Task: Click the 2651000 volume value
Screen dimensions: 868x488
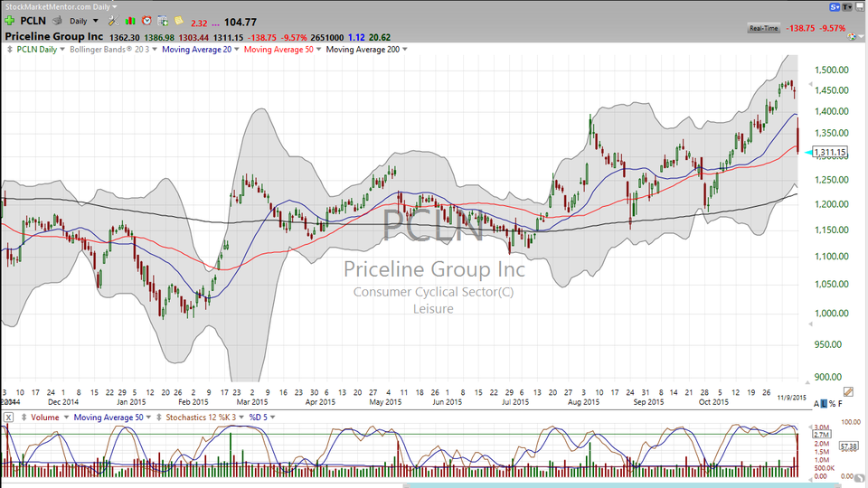Action: [x=327, y=38]
